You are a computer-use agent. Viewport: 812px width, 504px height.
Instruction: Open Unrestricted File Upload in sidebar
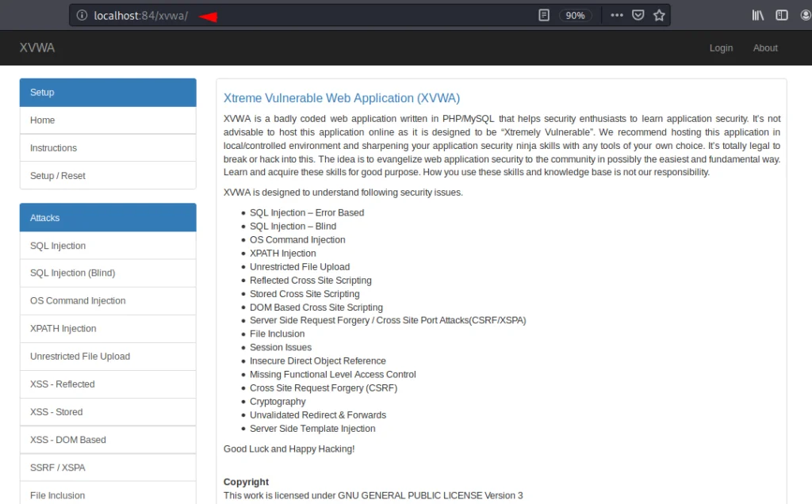pos(108,357)
